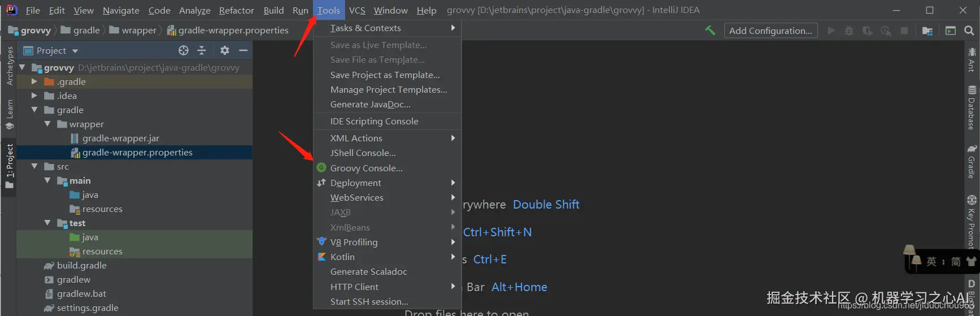This screenshot has width=980, height=316.
Task: Open the Navigate menu
Action: [121, 10]
